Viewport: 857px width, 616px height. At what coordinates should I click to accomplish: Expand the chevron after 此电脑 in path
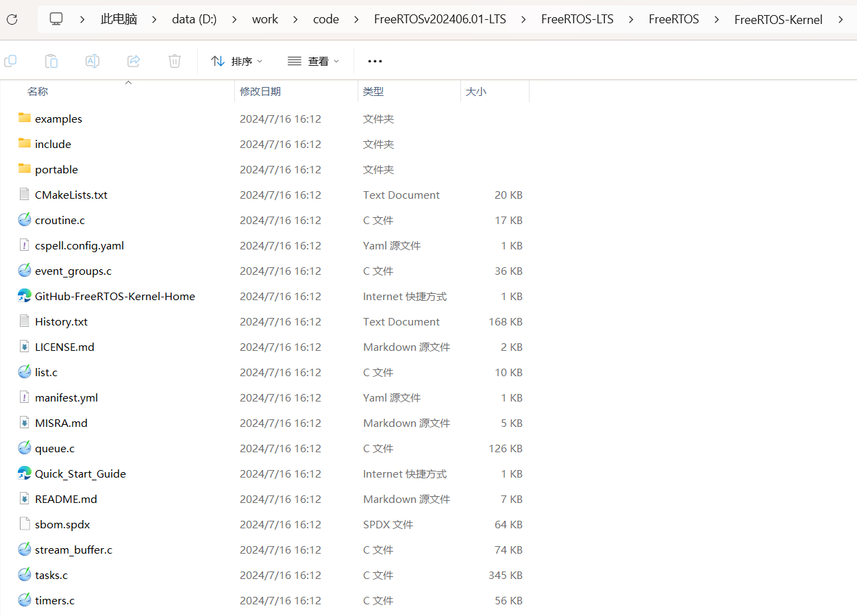[x=155, y=19]
